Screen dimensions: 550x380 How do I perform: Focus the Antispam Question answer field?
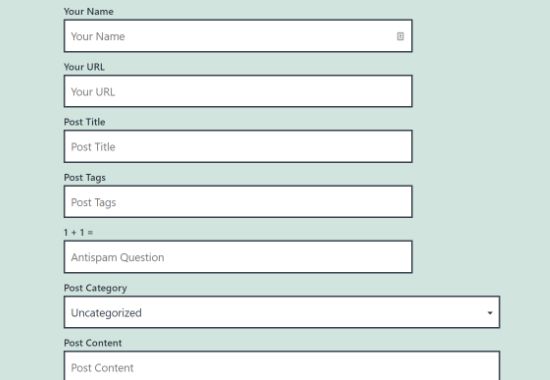coord(238,257)
